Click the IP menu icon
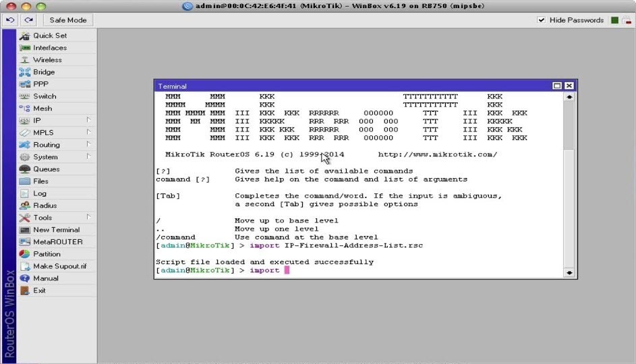636x364 pixels. [25, 121]
